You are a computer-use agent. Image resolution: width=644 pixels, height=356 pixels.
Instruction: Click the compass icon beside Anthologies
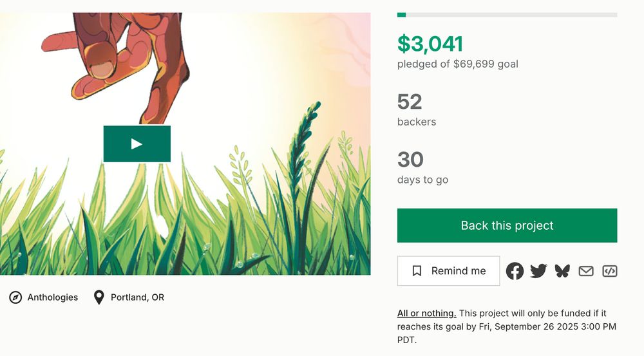pyautogui.click(x=15, y=297)
